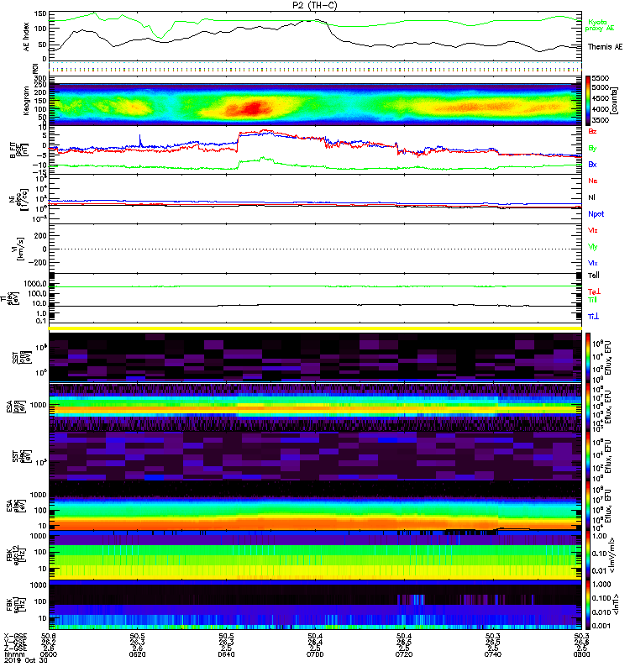Click the 50.6 X-GSE position value
630x672 pixels.
(48, 636)
